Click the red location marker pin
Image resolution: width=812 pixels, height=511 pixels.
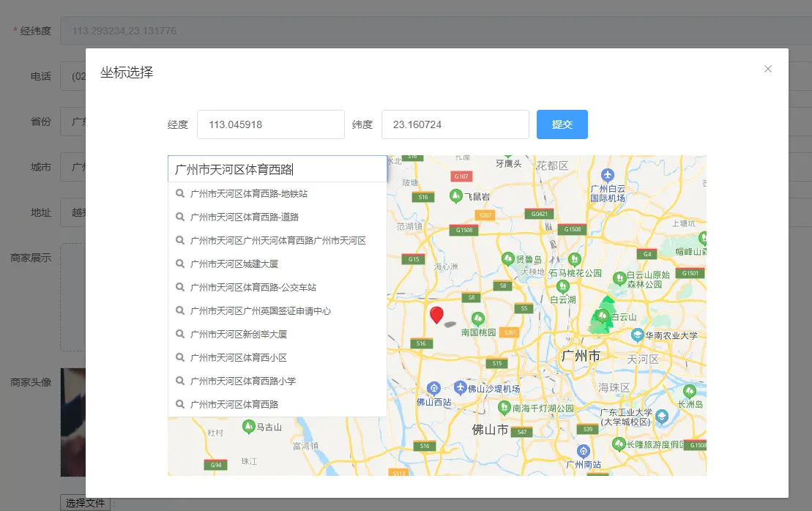436,315
